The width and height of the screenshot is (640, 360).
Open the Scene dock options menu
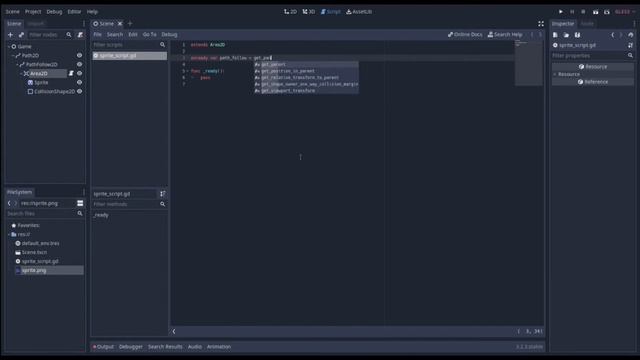[84, 24]
